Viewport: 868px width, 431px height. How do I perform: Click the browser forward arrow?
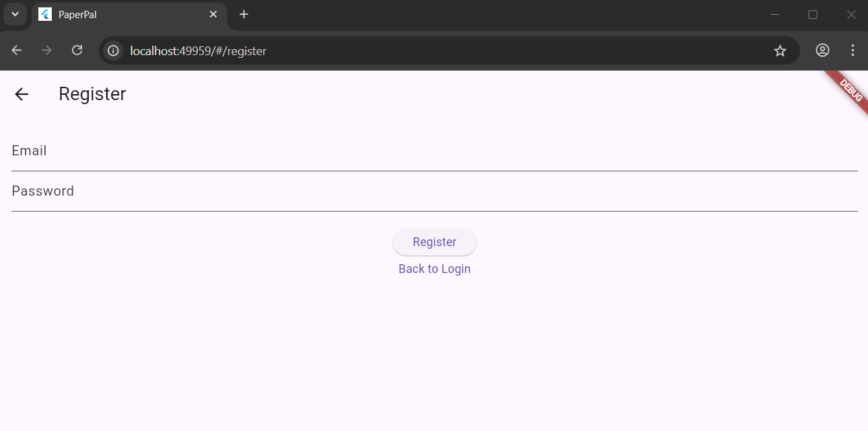pyautogui.click(x=46, y=50)
